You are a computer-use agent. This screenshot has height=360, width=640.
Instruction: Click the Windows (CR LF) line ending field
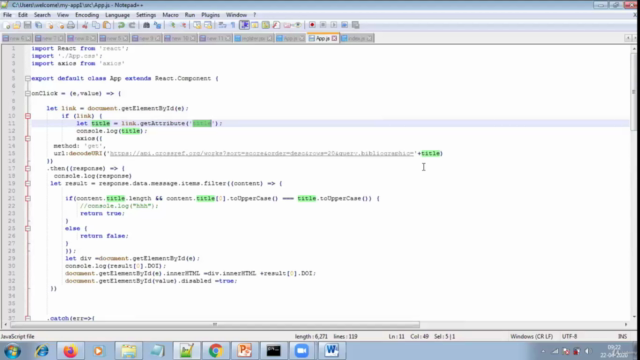[531, 336]
